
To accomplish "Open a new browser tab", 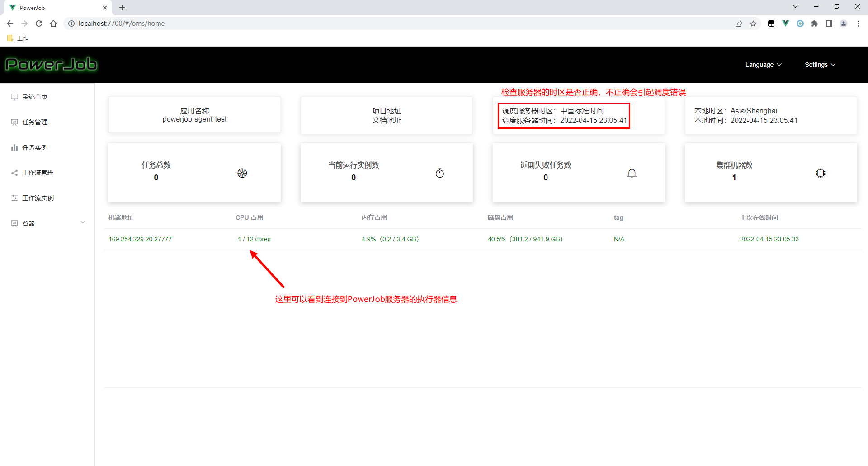I will 122,8.
